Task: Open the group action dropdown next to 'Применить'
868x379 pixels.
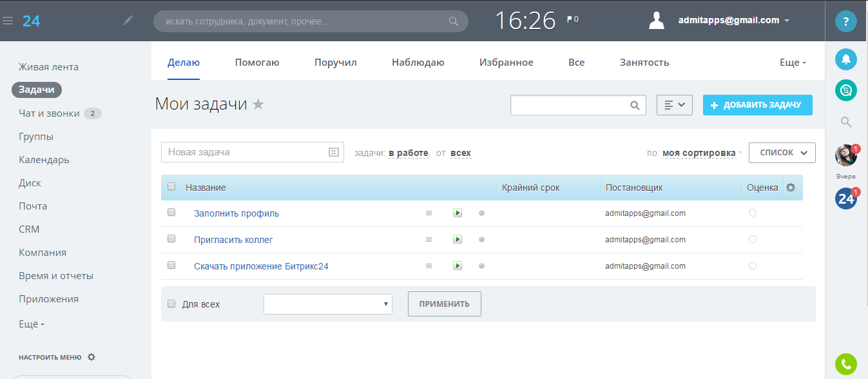Action: (x=327, y=304)
